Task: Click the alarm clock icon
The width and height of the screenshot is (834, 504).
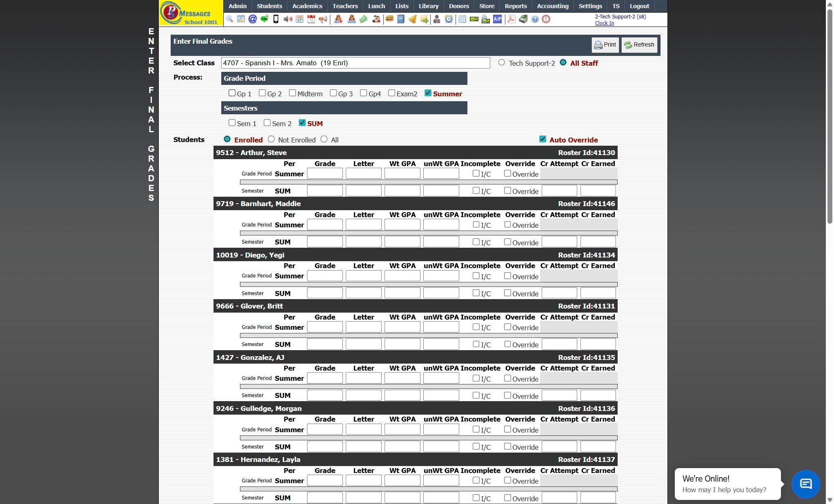Action: [449, 19]
